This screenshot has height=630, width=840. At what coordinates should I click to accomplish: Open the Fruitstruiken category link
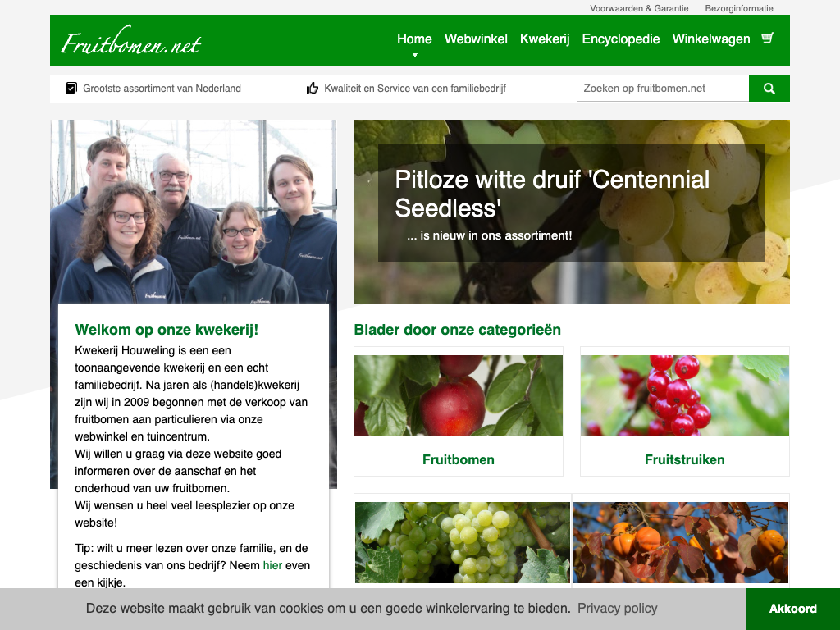click(x=685, y=459)
